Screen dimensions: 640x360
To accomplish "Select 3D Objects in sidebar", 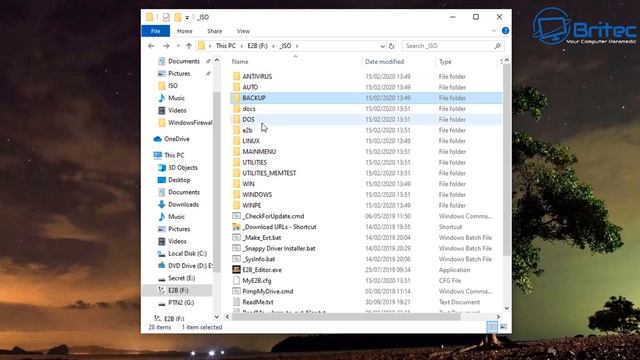I will (x=182, y=168).
